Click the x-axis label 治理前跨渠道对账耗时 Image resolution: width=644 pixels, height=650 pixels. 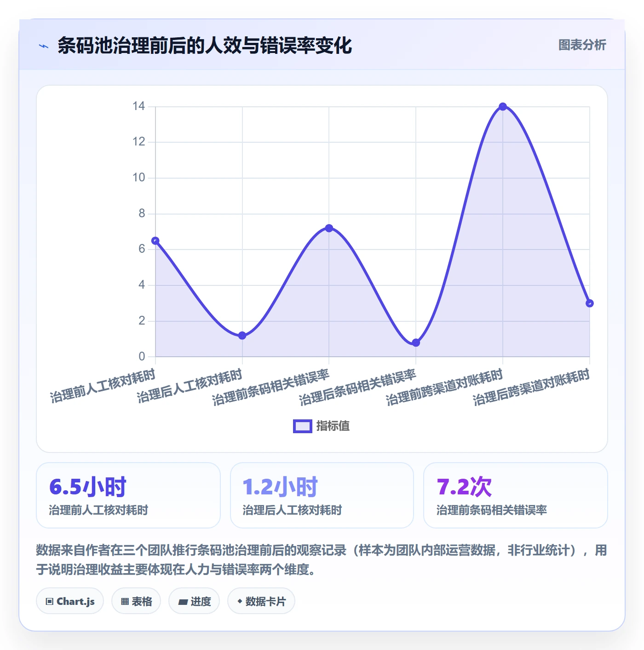[x=445, y=388]
